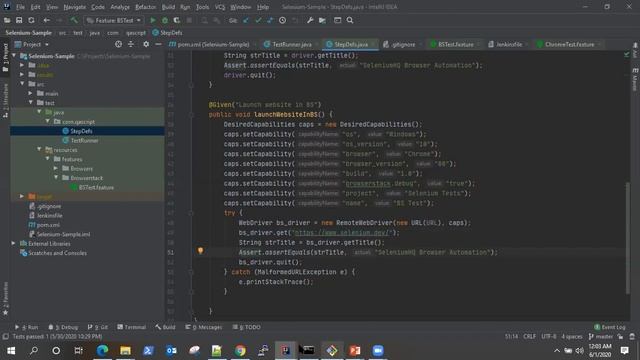Click the Git push arrow icon
Image resolution: width=640 pixels, height=360 pixels.
(270, 20)
